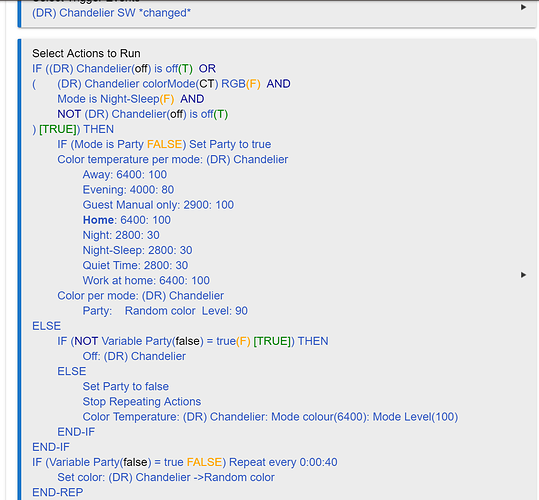Click 'Color per mode: (DR) Chandelier' action
The image size is (539, 500).
click(x=140, y=296)
